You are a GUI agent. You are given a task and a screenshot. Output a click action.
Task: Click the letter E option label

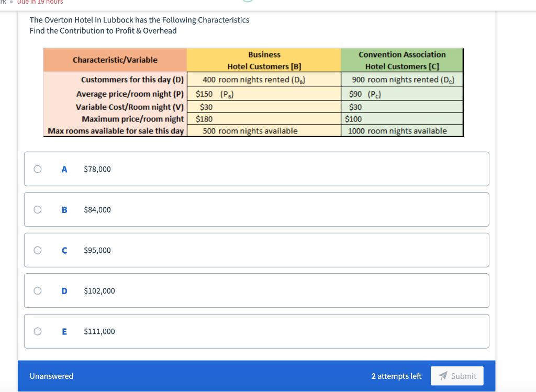[64, 331]
